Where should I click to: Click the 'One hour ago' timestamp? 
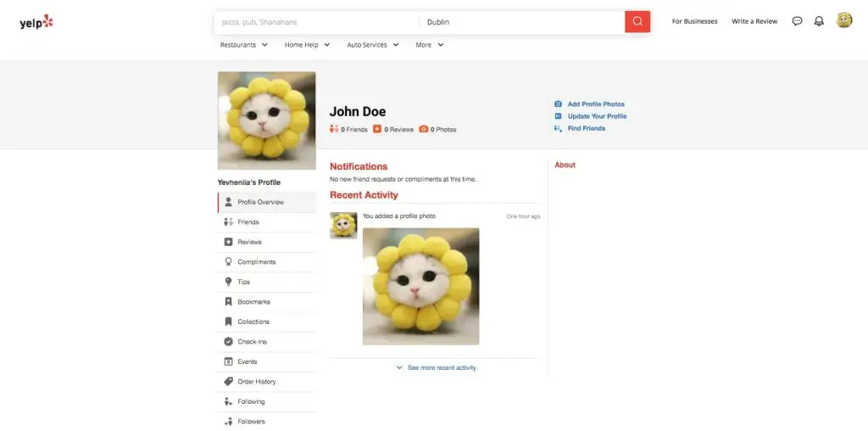tap(523, 216)
